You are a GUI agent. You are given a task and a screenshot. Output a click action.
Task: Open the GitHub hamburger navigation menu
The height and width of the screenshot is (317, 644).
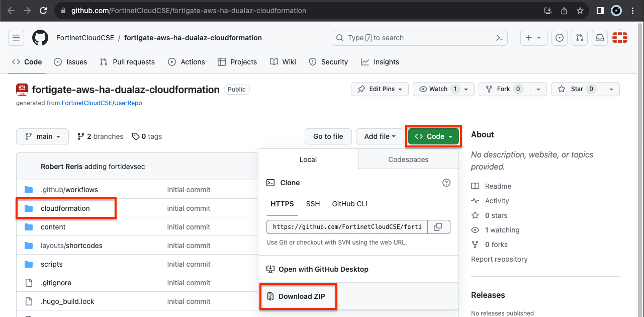[16, 38]
